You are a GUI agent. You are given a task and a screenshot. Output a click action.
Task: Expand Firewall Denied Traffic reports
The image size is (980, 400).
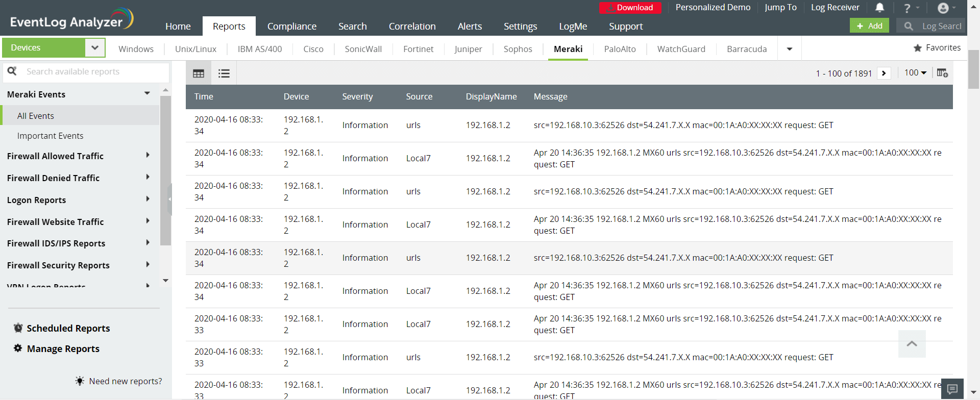(x=148, y=177)
